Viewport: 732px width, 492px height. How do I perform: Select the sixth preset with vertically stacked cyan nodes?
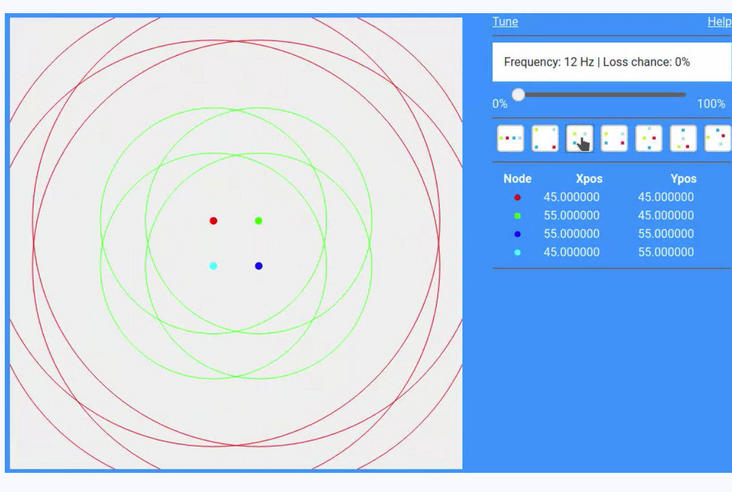(683, 138)
